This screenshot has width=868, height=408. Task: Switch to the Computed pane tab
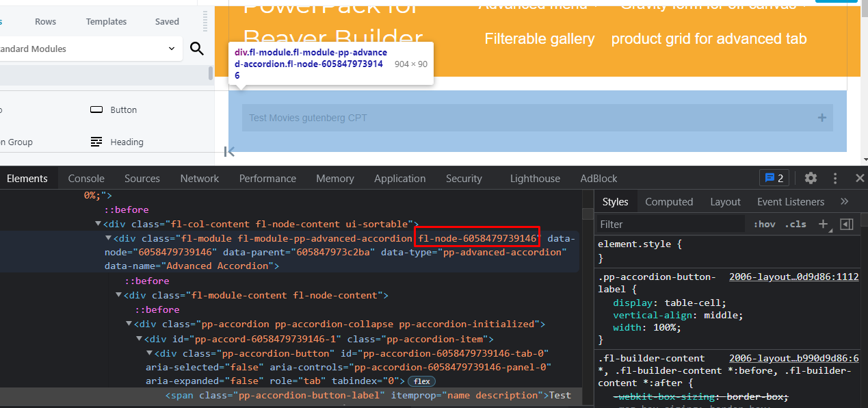(x=669, y=201)
